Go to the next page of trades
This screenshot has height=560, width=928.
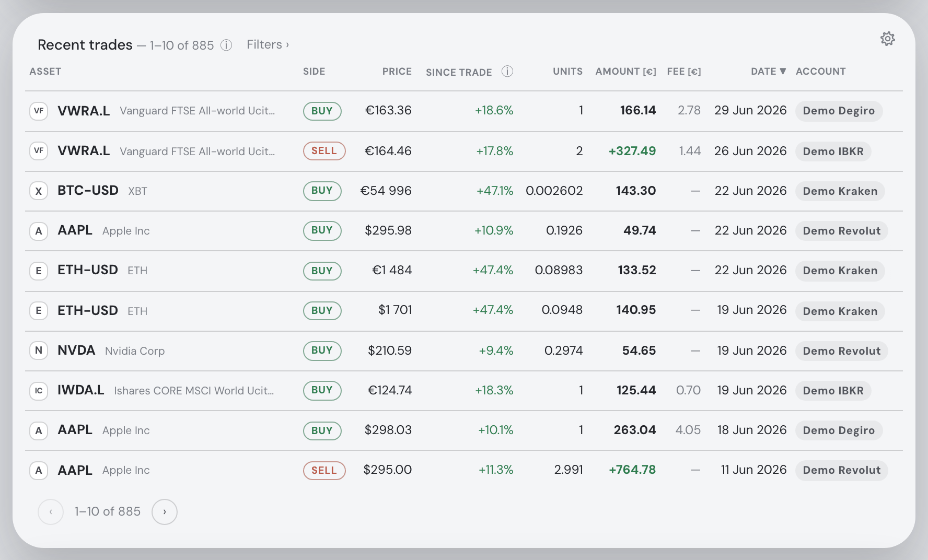(x=165, y=512)
